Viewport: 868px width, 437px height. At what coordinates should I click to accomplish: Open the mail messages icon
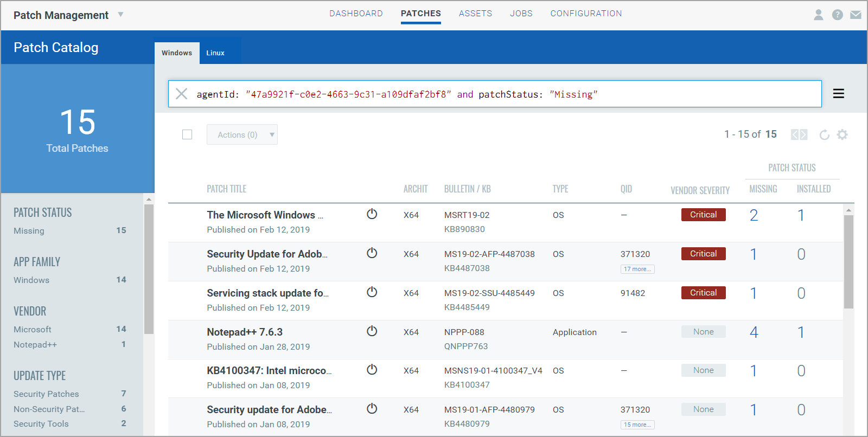(x=856, y=15)
